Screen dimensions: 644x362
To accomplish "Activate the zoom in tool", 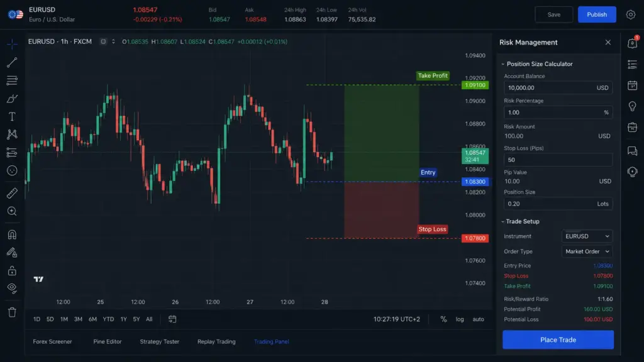I will click(x=12, y=211).
